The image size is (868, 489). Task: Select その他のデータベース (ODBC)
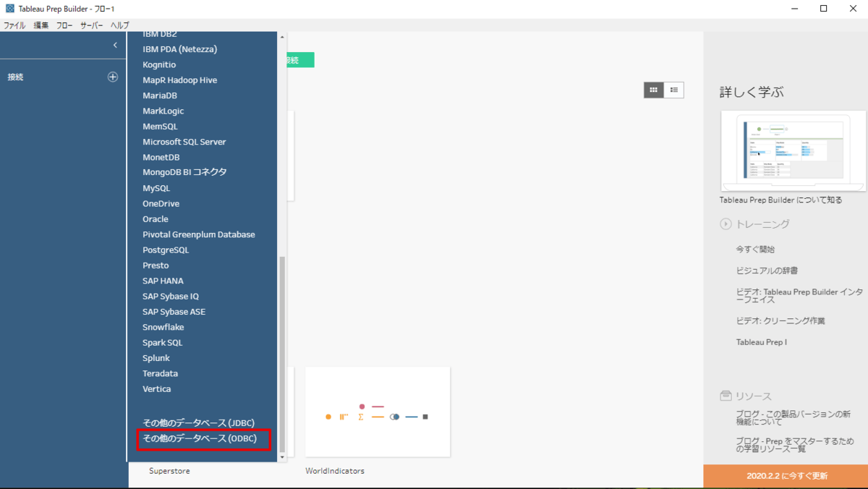point(200,438)
